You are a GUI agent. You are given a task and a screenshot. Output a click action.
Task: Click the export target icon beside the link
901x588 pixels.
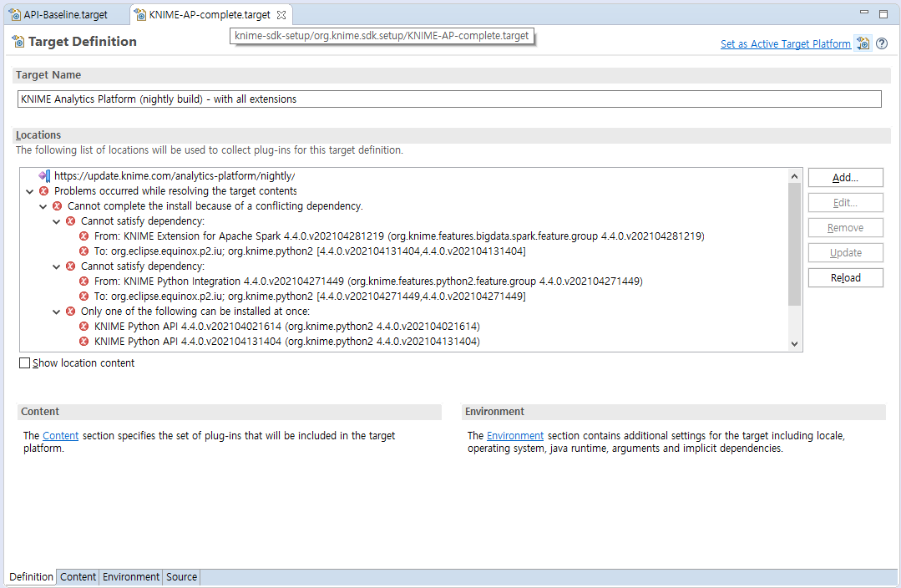click(863, 43)
